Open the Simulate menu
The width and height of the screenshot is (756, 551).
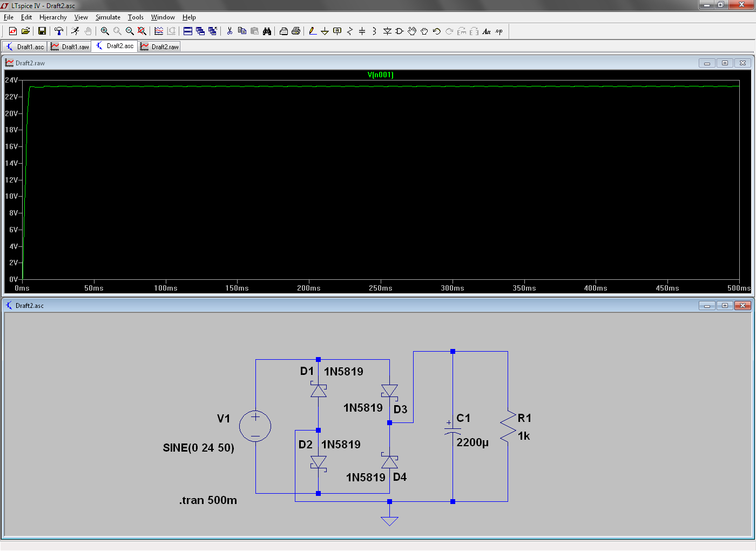tap(108, 17)
